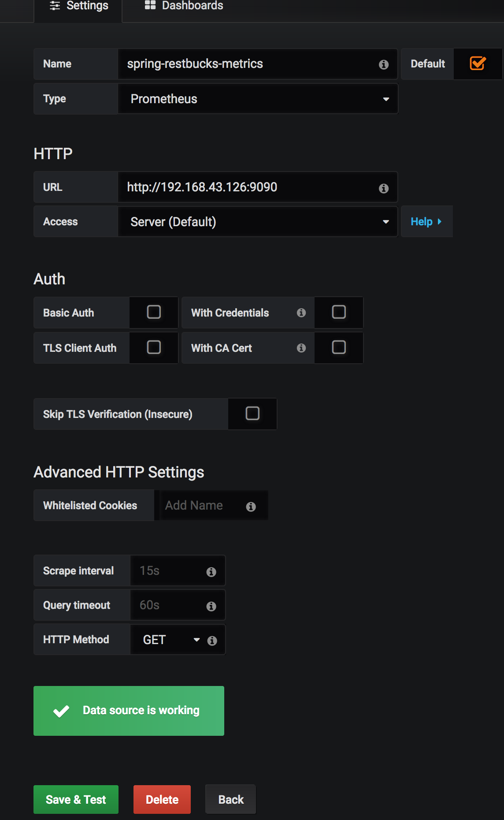
Task: Click the Query timeout info icon
Action: (x=211, y=606)
